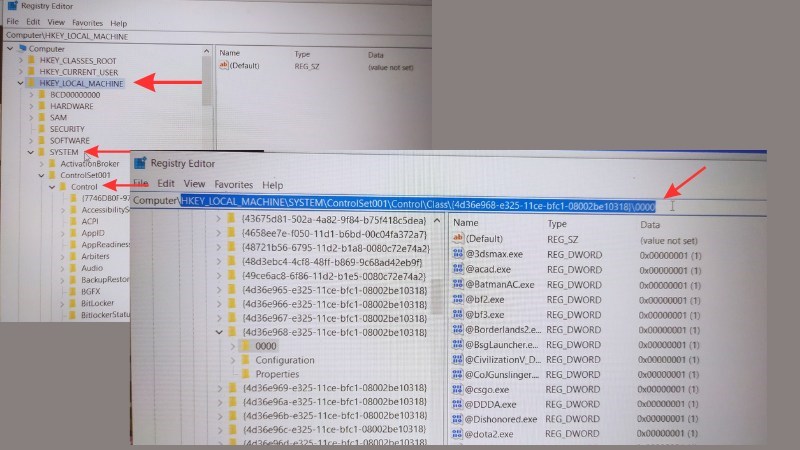Click the @dota2.exe DWORD value icon

(x=457, y=434)
